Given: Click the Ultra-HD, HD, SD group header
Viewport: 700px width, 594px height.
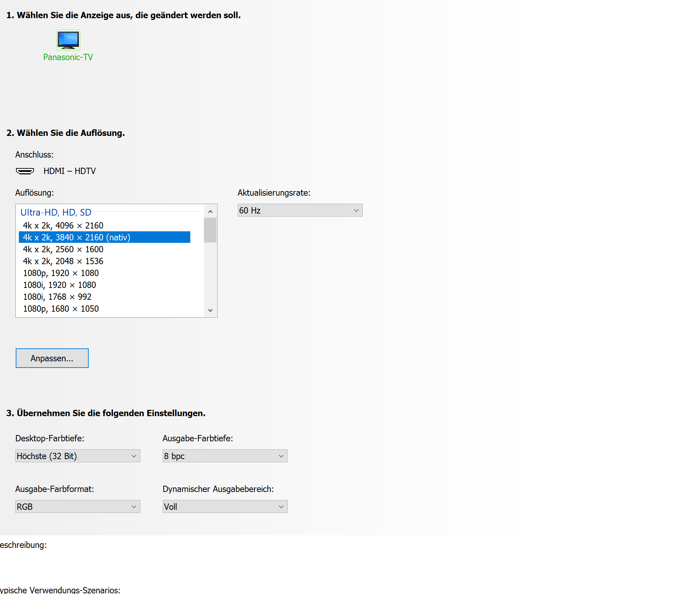Looking at the screenshot, I should click(56, 212).
